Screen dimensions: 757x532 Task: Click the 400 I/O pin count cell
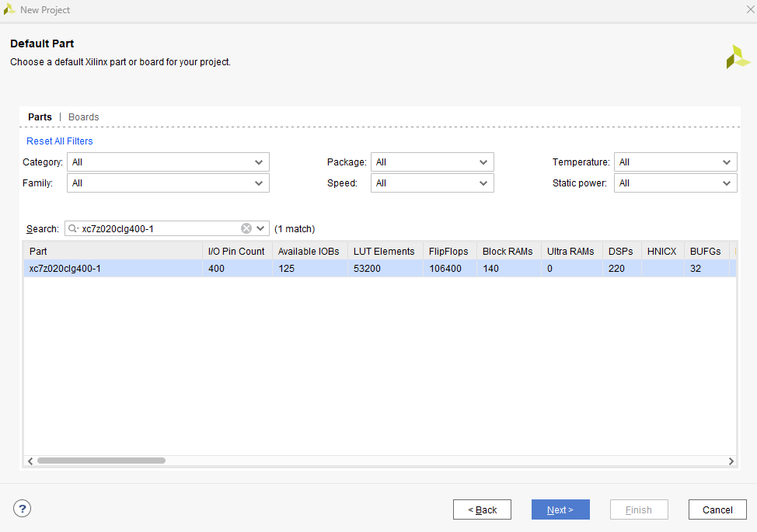(x=237, y=269)
